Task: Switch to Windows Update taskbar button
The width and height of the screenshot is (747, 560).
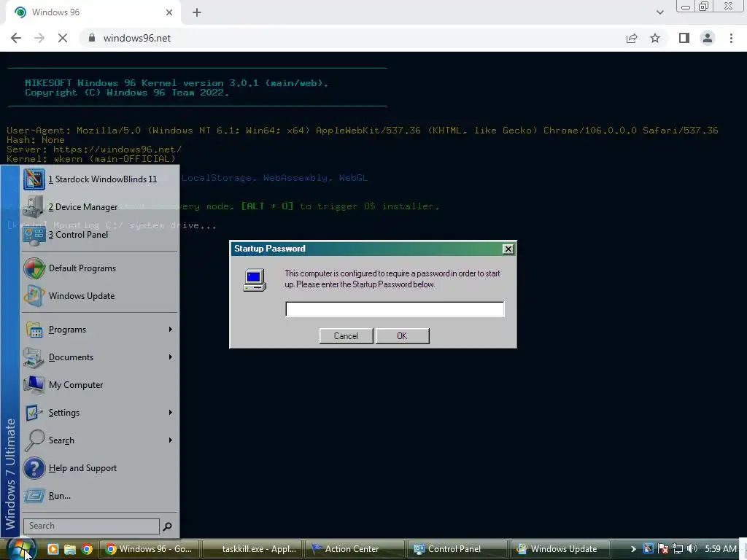Action: (x=561, y=549)
